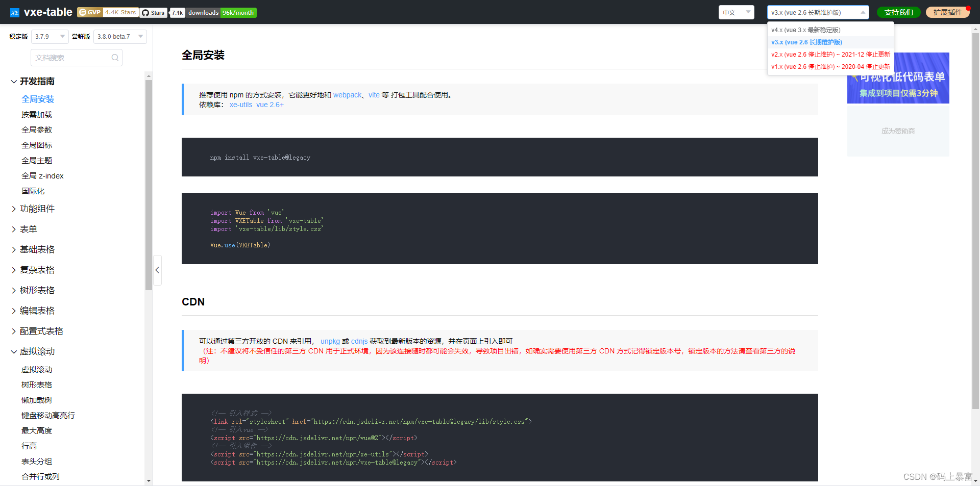Viewport: 980px width, 486px height.
Task: Open the 最大高度 sidebar page
Action: (x=37, y=431)
